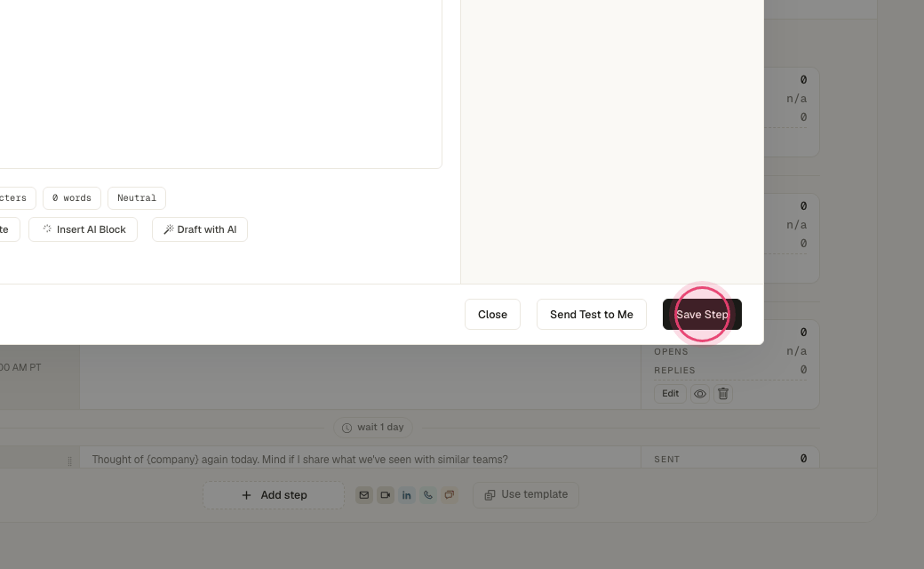Image resolution: width=924 pixels, height=569 pixels.
Task: Preview step using the eye icon
Action: click(x=700, y=394)
